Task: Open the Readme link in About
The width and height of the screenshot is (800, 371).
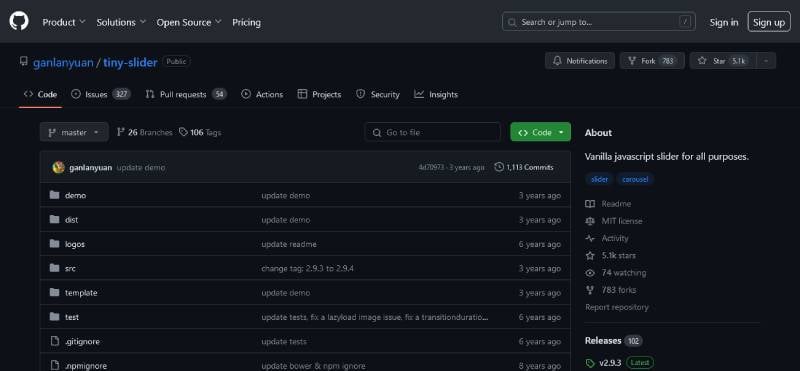Action: coord(608,204)
